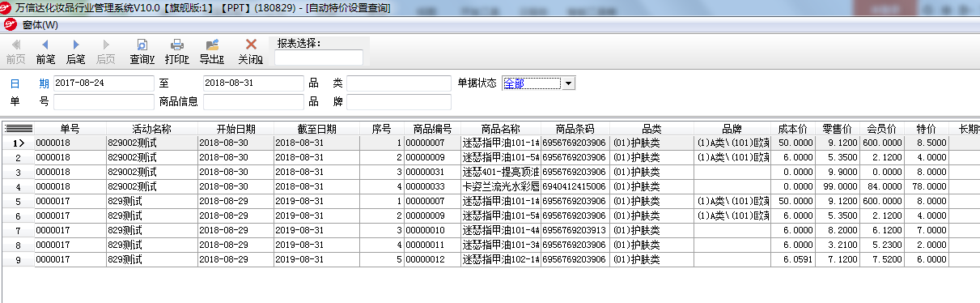Click the 特价 column header
This screenshot has height=303, width=980.
[926, 129]
